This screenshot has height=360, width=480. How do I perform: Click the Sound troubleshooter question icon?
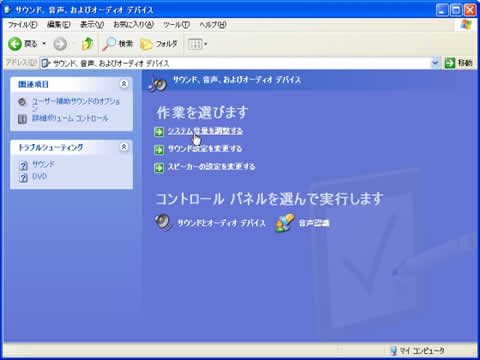point(23,165)
